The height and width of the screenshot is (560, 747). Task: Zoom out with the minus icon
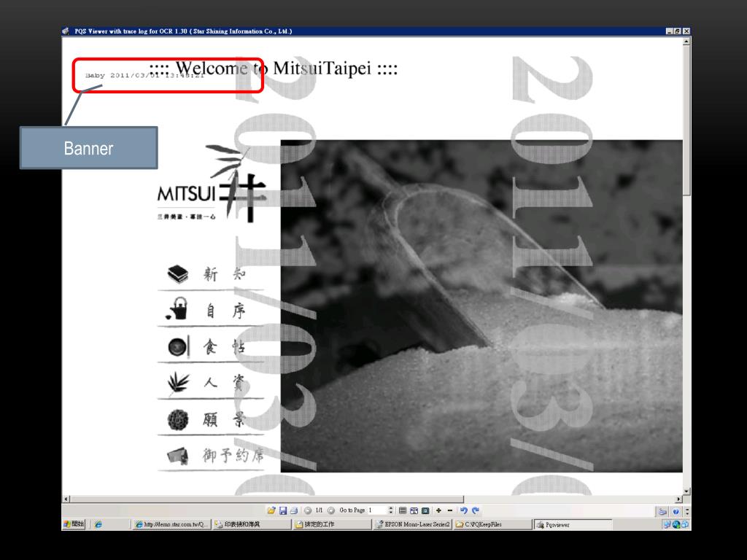449,510
